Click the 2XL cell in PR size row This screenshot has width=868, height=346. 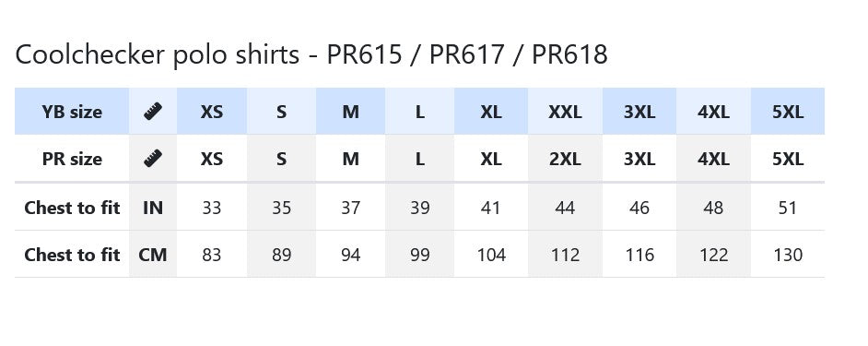(565, 159)
